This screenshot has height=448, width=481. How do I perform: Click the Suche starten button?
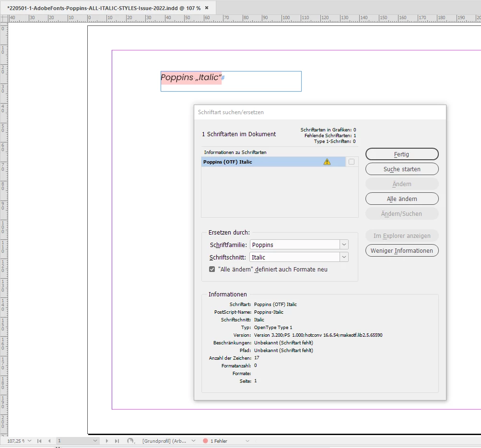(402, 169)
